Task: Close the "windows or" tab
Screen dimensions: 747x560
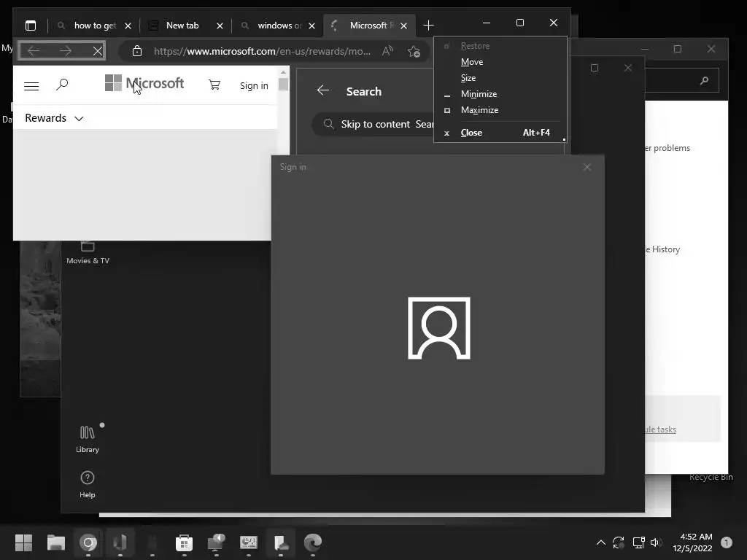Action: [311, 26]
